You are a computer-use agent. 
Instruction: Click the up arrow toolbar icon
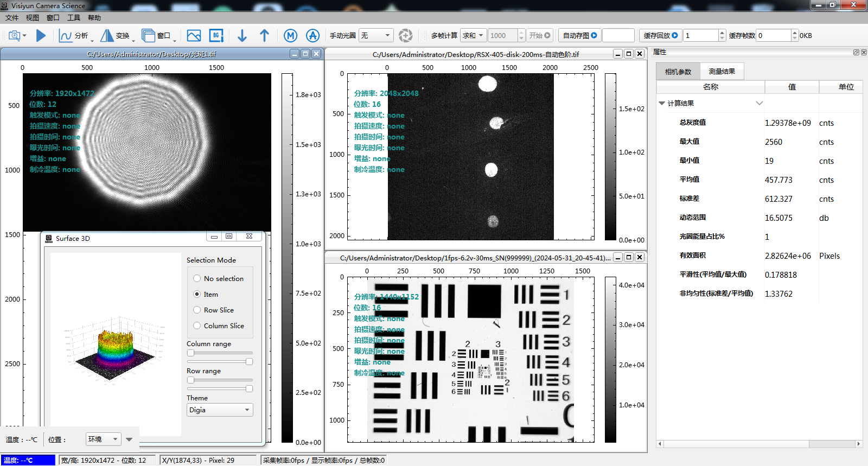point(264,36)
